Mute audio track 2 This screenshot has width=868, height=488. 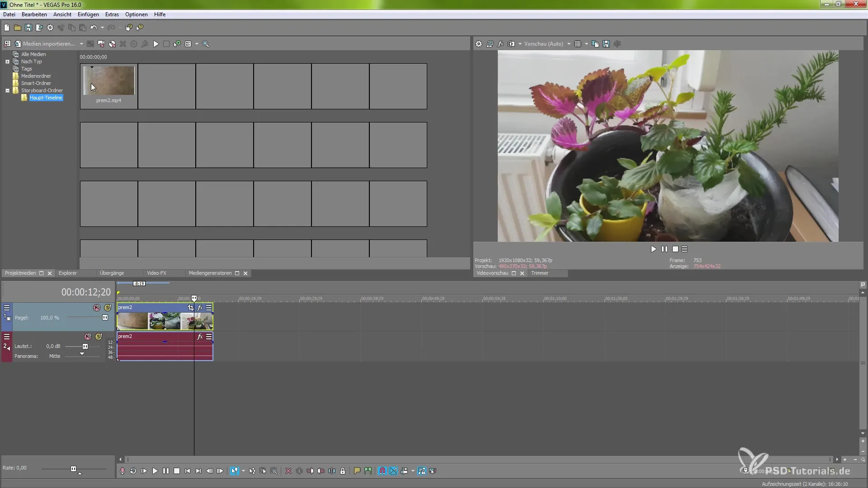pos(88,337)
